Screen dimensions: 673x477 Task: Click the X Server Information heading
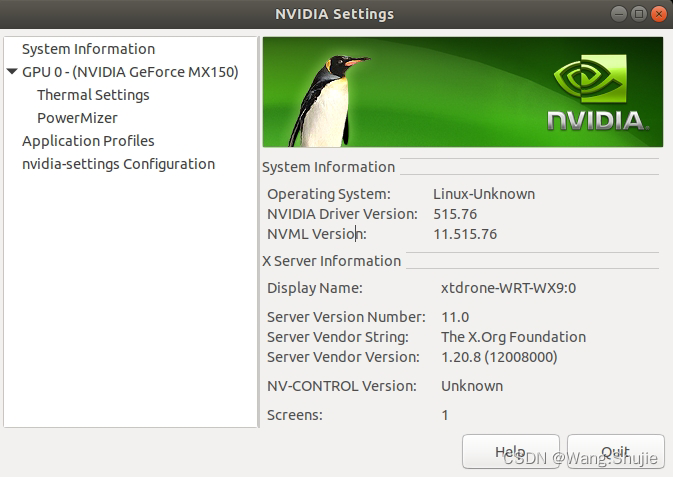(331, 261)
